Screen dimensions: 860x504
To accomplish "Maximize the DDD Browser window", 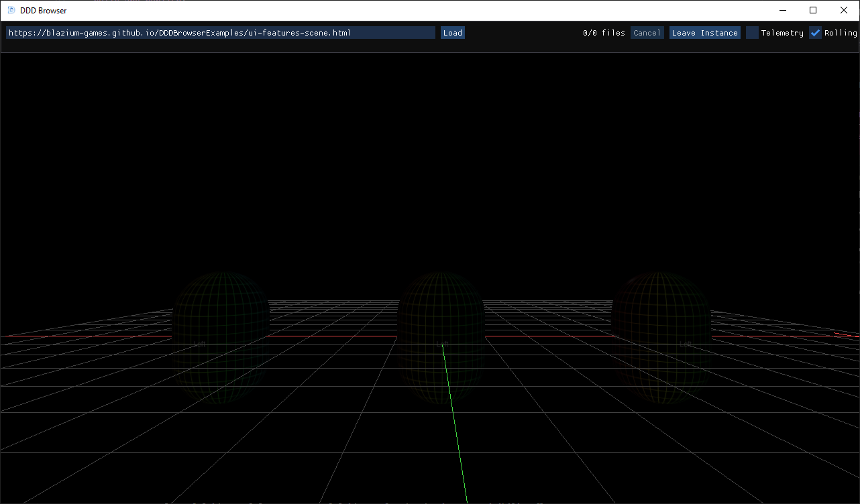I will pos(813,10).
